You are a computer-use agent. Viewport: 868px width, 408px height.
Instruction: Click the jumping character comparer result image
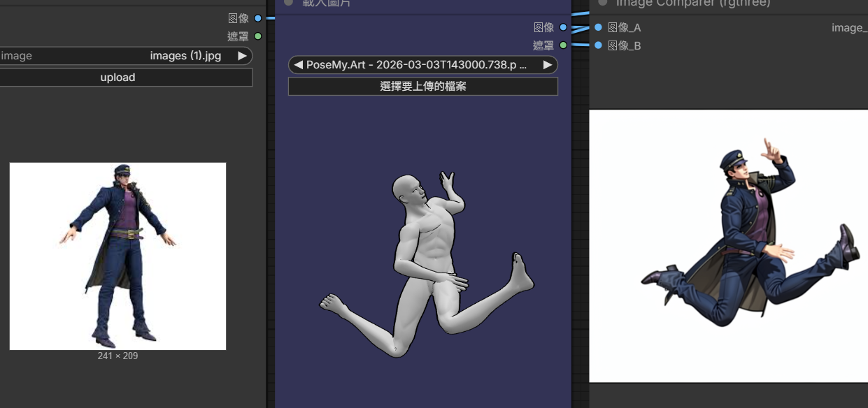tap(729, 246)
